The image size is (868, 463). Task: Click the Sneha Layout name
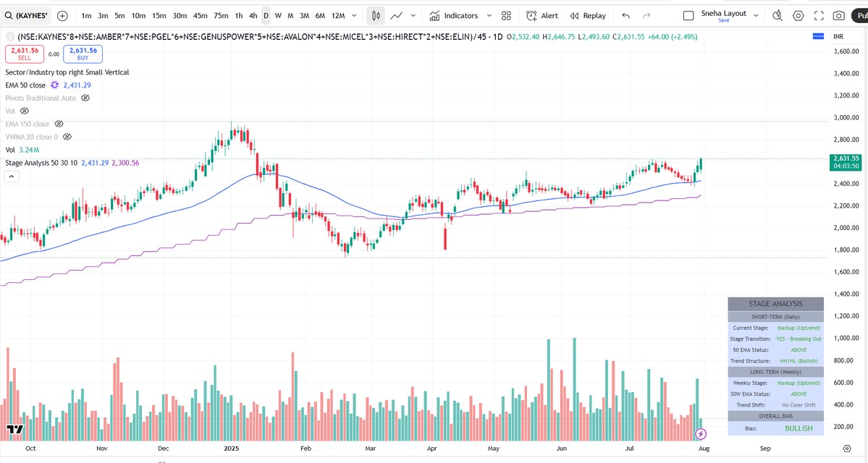point(723,13)
